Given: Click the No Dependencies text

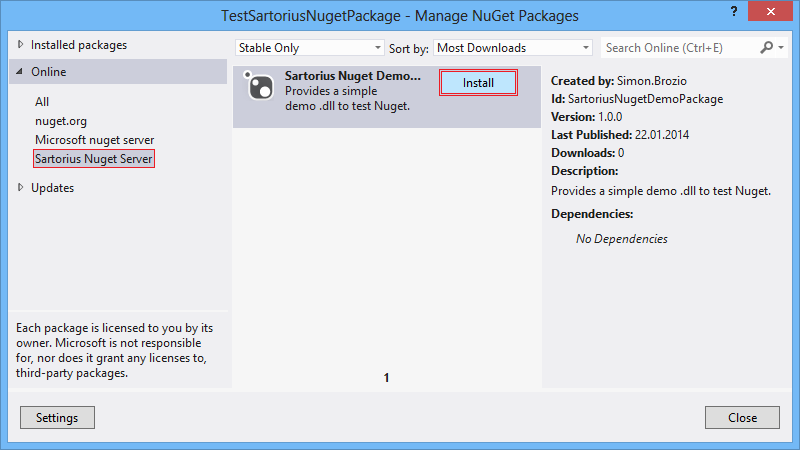Looking at the screenshot, I should [x=621, y=239].
